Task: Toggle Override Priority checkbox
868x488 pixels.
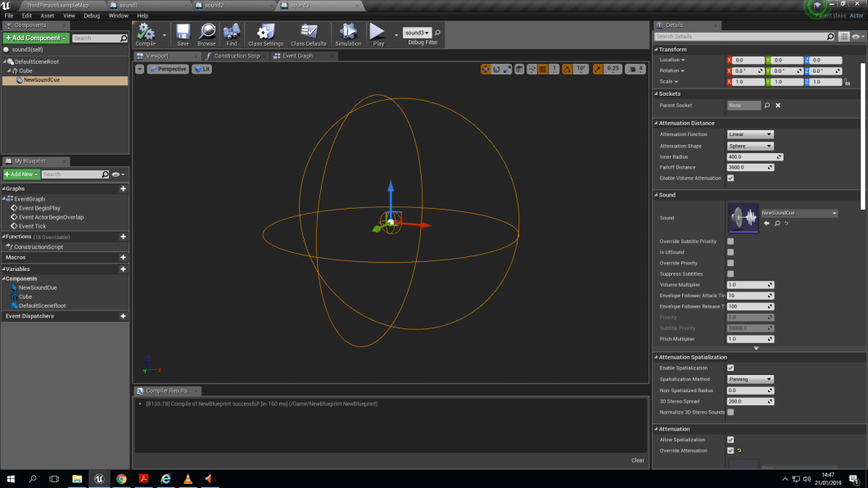Action: click(x=730, y=264)
